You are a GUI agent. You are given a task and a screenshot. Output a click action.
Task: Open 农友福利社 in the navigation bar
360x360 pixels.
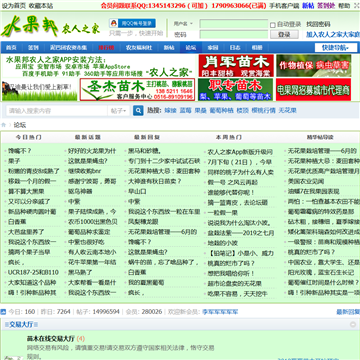coord(139,48)
